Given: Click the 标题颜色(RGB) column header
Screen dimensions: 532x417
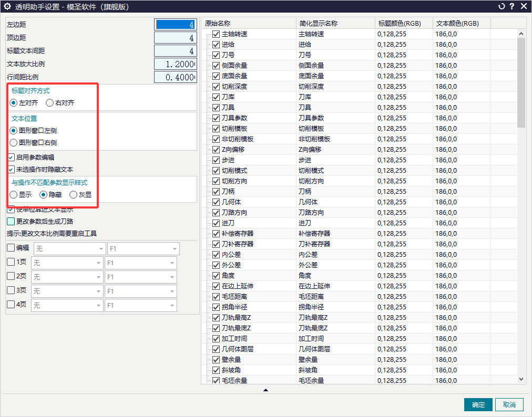Looking at the screenshot, I should click(404, 24).
